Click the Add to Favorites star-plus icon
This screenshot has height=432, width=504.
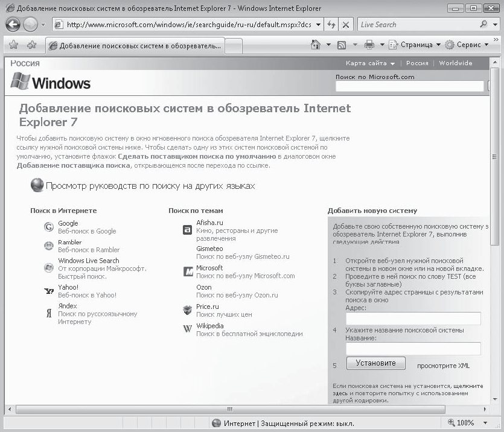pyautogui.click(x=31, y=45)
